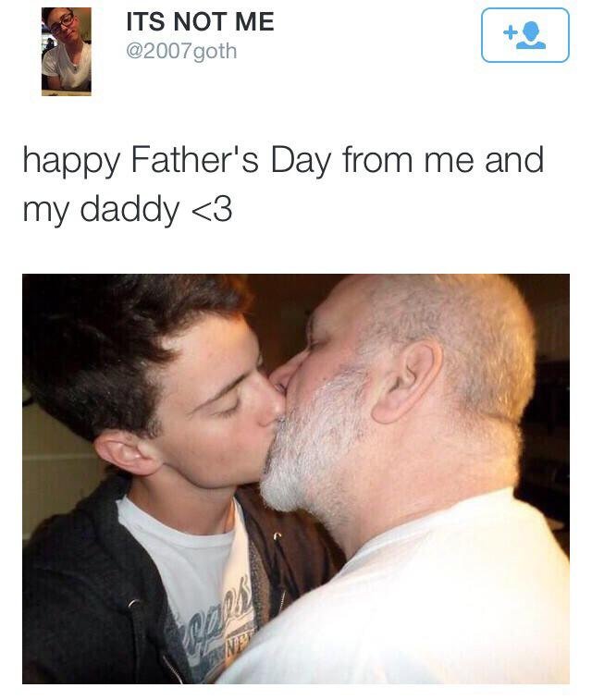Open the attached photo in the tweet
This screenshot has height=700, width=592.
click(x=296, y=479)
